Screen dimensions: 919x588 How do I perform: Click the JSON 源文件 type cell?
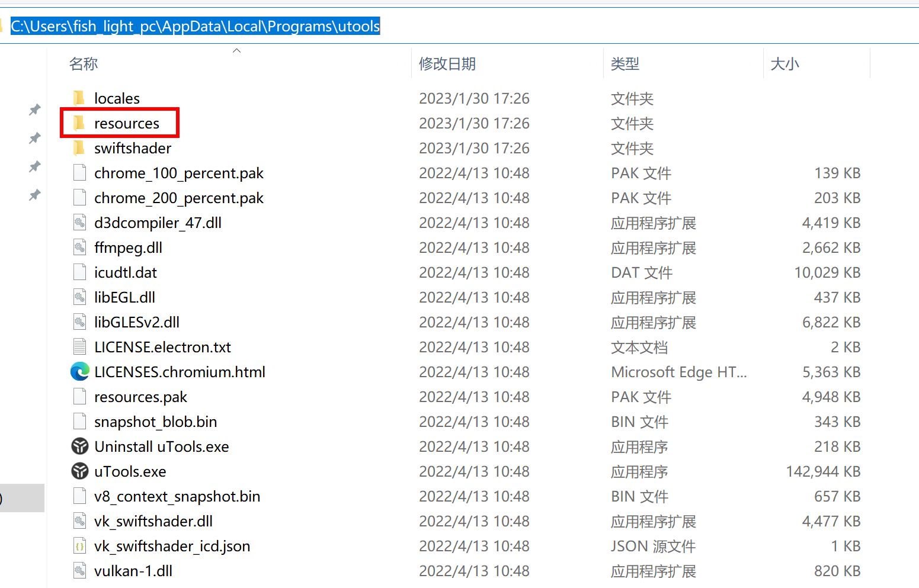tap(654, 546)
